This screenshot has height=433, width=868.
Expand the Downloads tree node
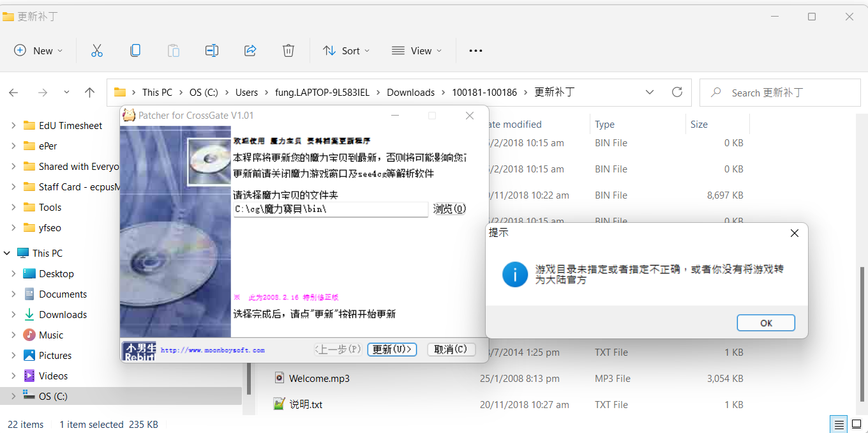13,314
